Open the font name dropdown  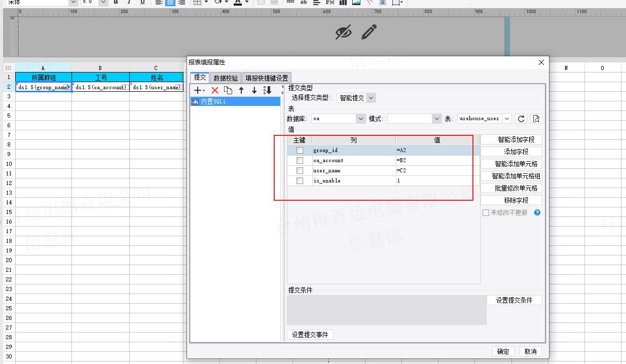click(x=73, y=2)
